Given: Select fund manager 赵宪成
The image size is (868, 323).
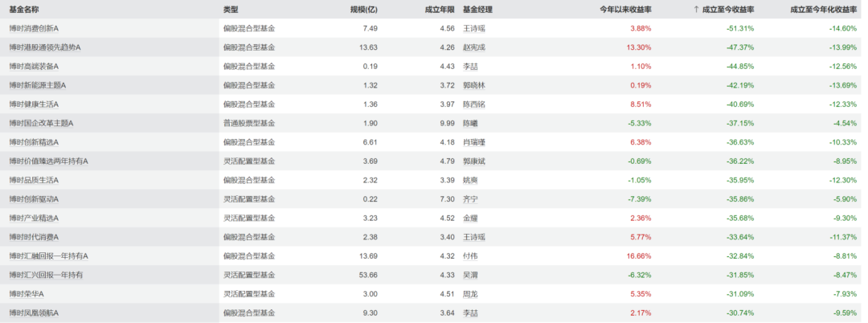Looking at the screenshot, I should click(474, 47).
